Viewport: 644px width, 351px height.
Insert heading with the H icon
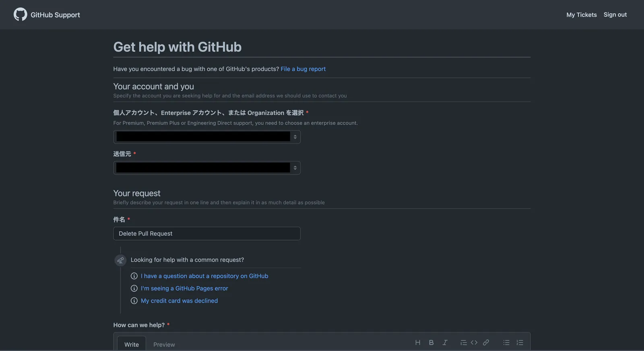click(418, 343)
